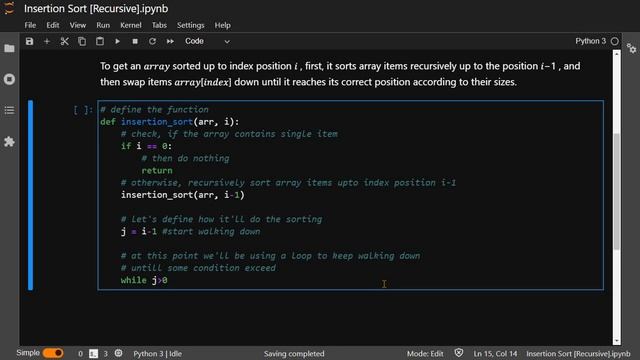Image resolution: width=640 pixels, height=360 pixels.
Task: Open the Settings menu
Action: tap(191, 25)
